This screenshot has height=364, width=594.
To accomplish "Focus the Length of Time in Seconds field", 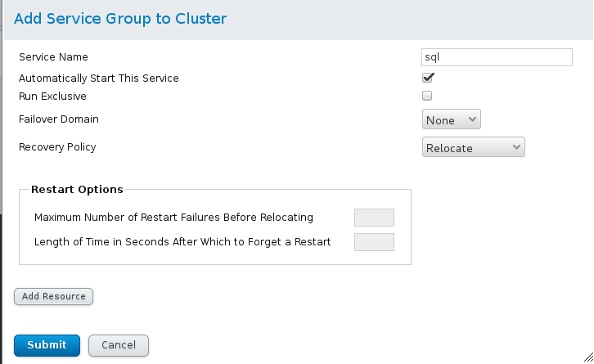I will (374, 242).
